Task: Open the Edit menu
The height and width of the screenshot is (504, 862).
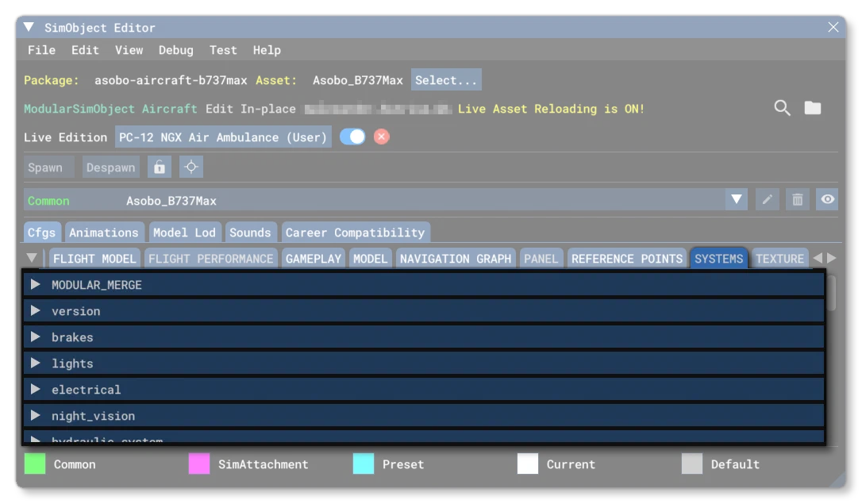Action: (x=85, y=50)
